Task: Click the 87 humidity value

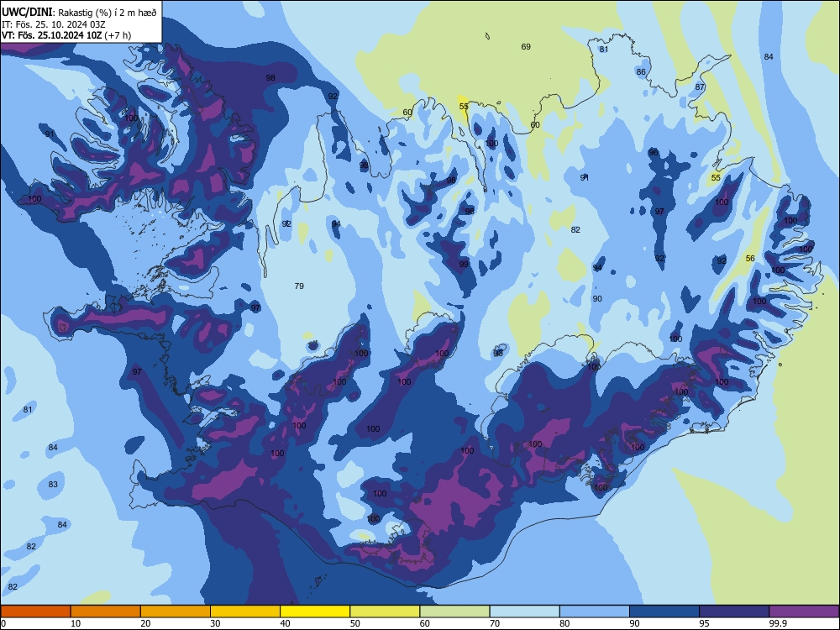Action: click(700, 87)
